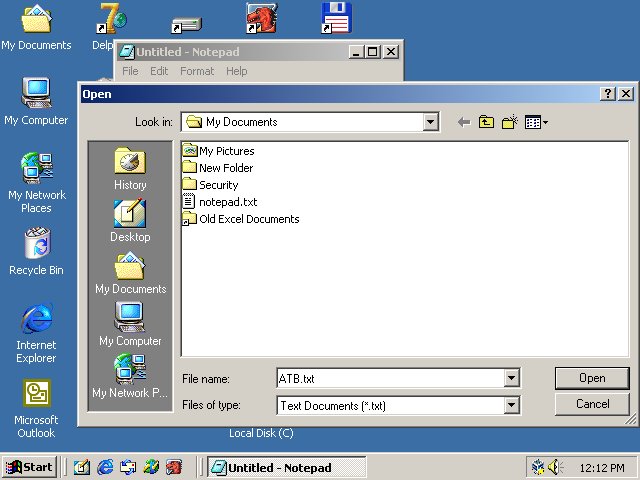The height and width of the screenshot is (480, 640).
Task: Select My Network Places on the desktop
Action: 37,182
